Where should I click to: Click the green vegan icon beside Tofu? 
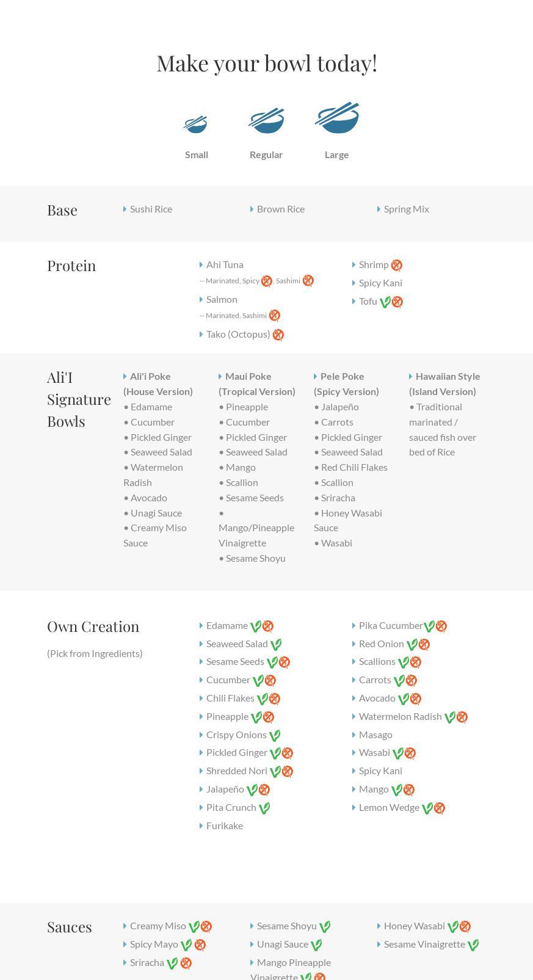385,302
